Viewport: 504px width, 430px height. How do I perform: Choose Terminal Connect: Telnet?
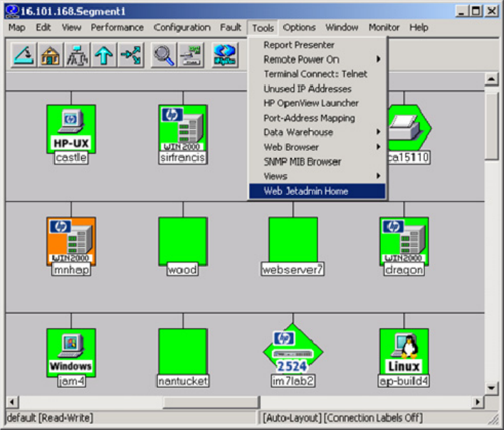pos(317,74)
